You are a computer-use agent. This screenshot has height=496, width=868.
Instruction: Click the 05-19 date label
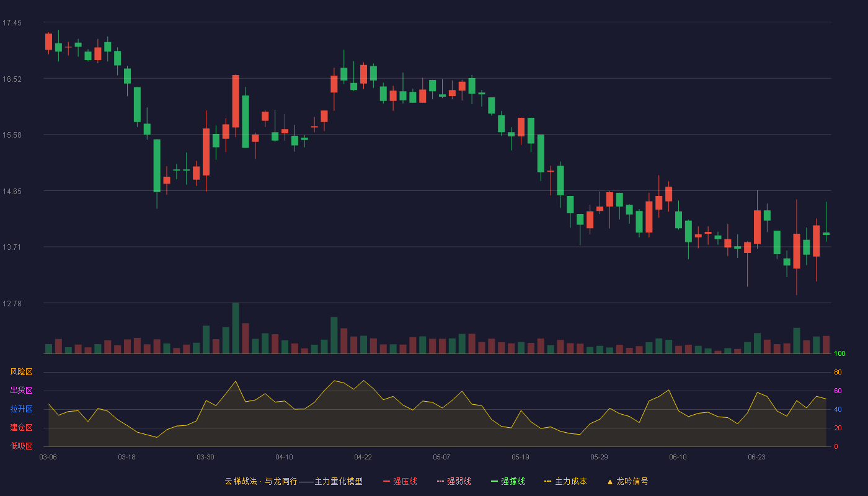pos(520,457)
